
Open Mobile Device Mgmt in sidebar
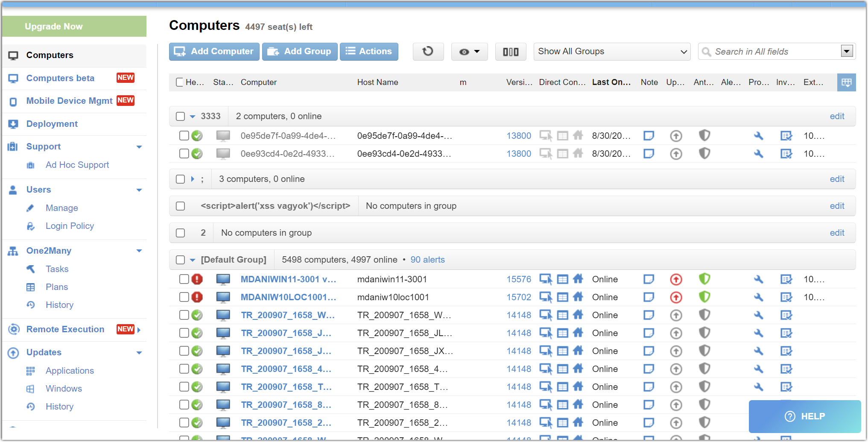pos(69,101)
